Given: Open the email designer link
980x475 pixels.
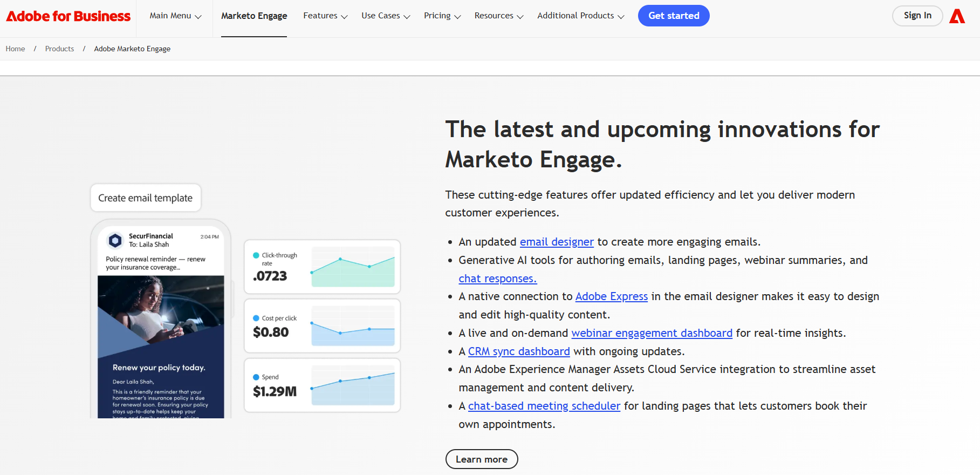Looking at the screenshot, I should click(x=557, y=242).
